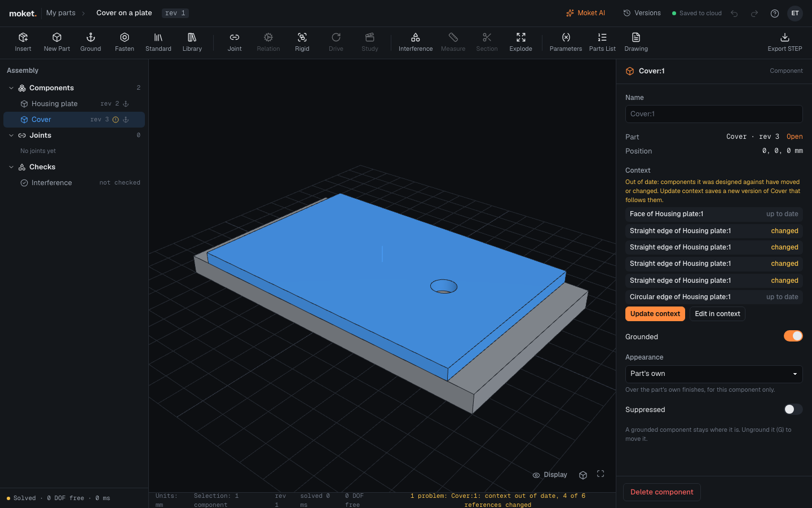
Task: Open My parts breadcrumb
Action: [x=61, y=13]
